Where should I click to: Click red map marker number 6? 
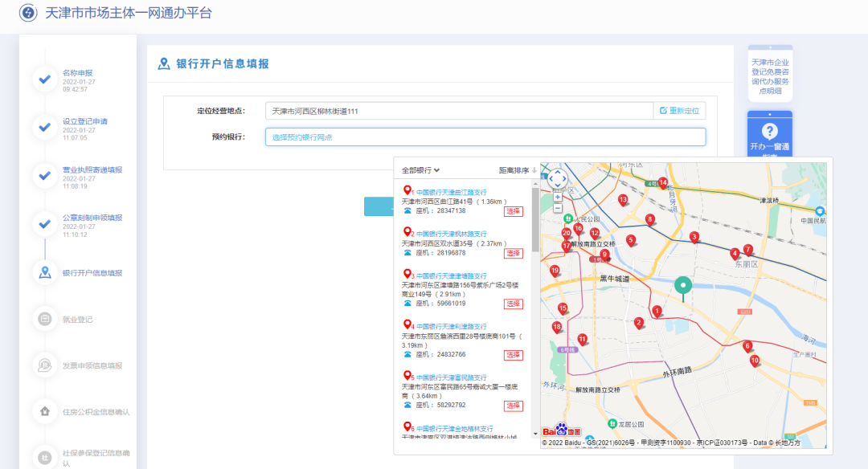pyautogui.click(x=748, y=347)
